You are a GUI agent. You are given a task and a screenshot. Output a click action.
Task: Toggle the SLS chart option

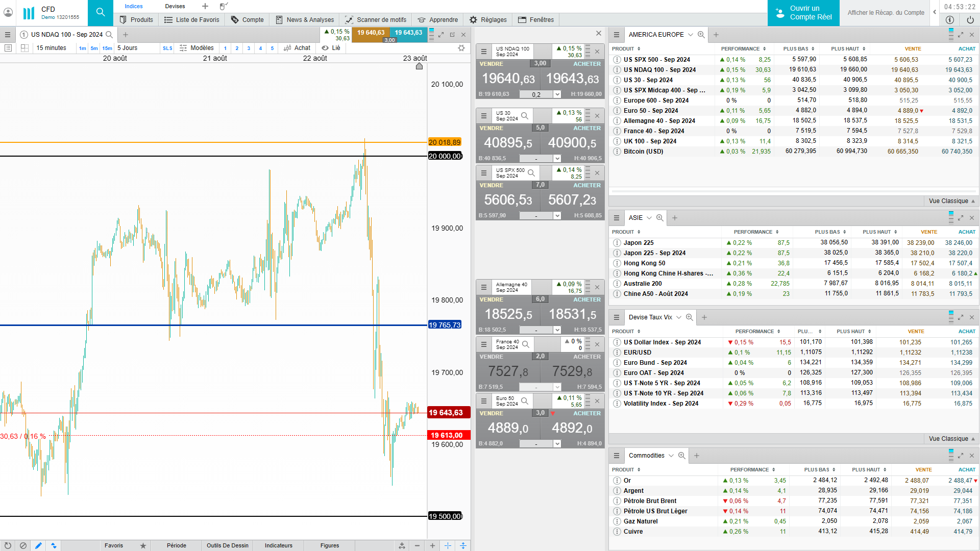coord(167,48)
